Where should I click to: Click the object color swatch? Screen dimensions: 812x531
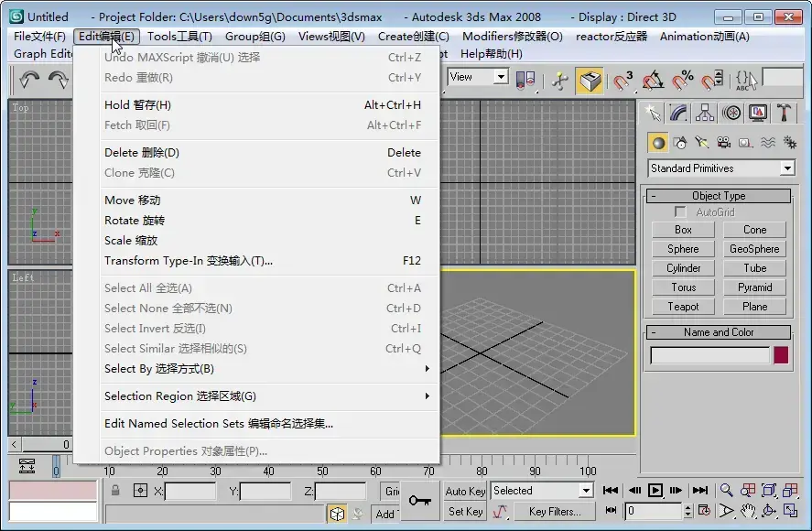coord(781,355)
